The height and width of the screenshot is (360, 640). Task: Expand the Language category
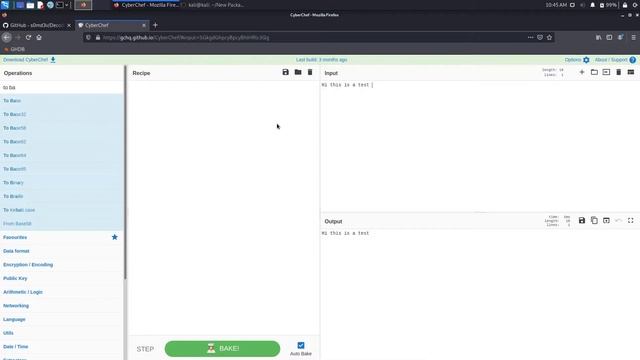[62, 319]
